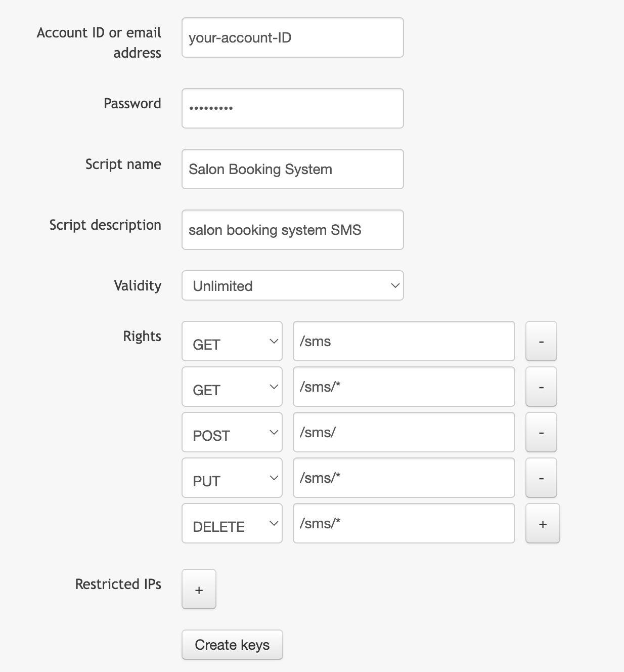Focus the Account ID or email field

click(293, 37)
